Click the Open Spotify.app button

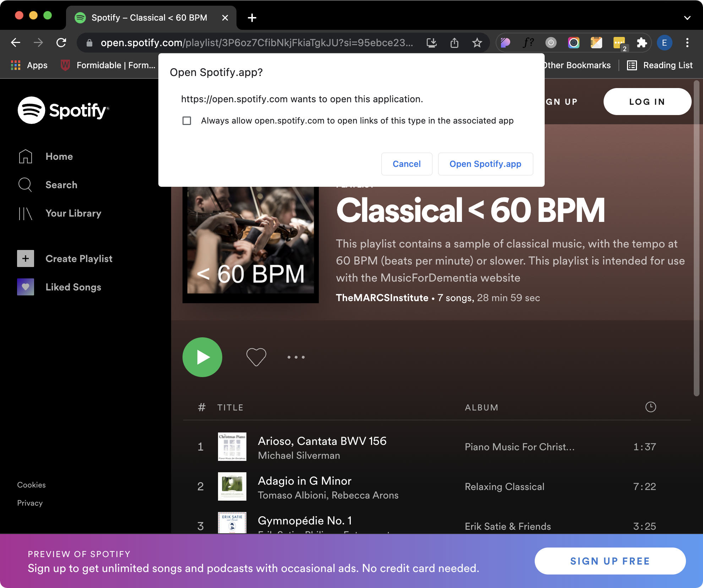(x=485, y=164)
